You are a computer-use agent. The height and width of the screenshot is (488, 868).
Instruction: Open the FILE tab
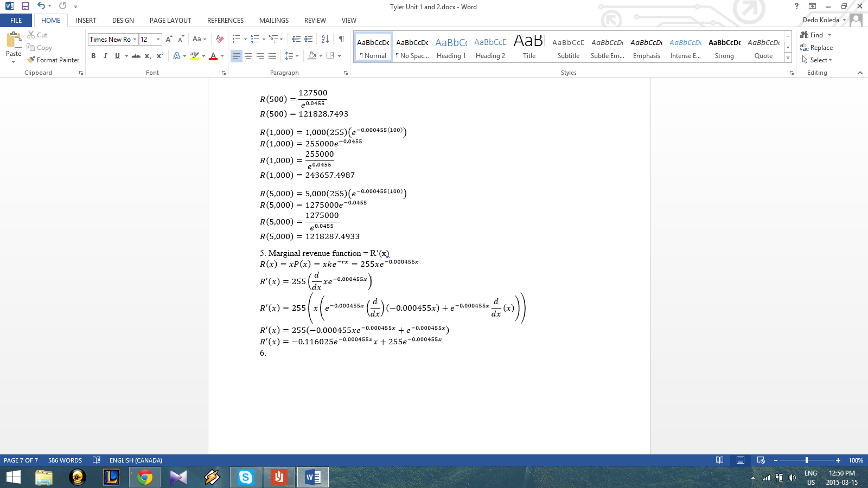16,20
